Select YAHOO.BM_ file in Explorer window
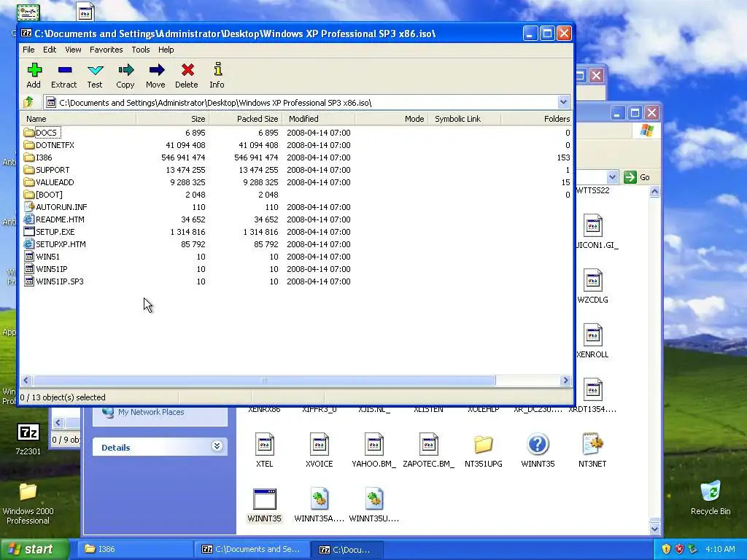Screen dimensions: 747x560 [374, 451]
